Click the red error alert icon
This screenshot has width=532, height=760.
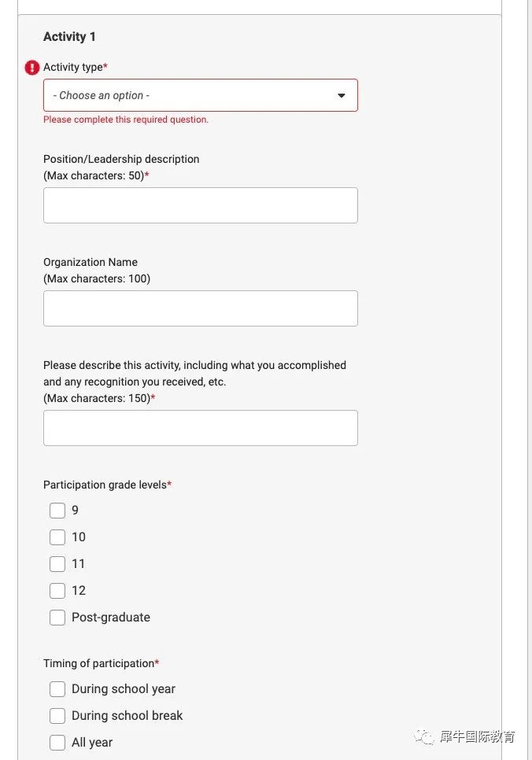coord(32,68)
